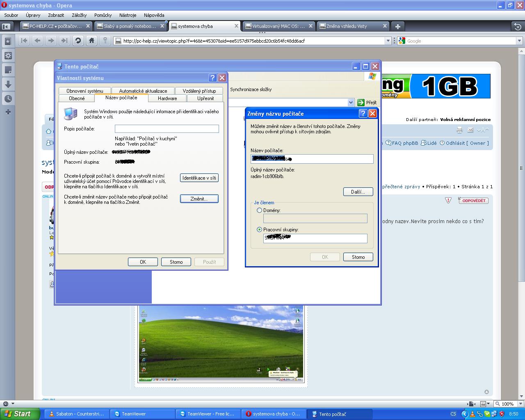Switch to the Automatické aktualizace tab
The height and width of the screenshot is (420, 525).
[143, 91]
